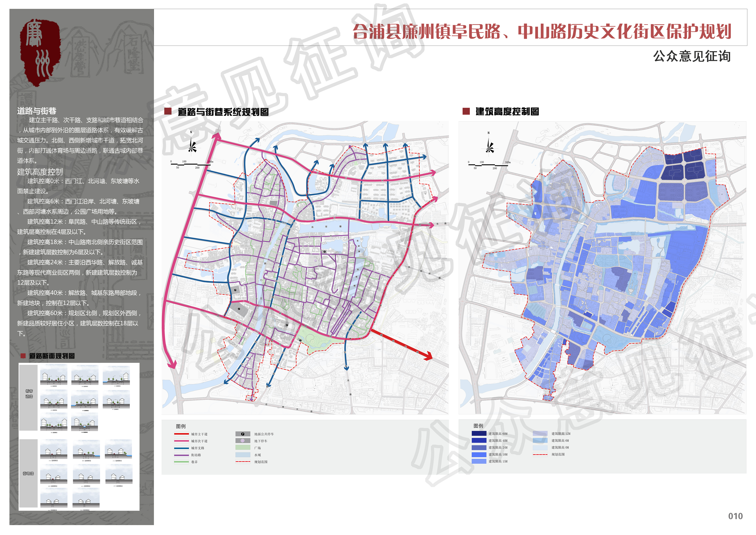Viewport: 756px width, 535px height.
Task: Click red square bullet beside 道路断面规划图
Action: (x=23, y=356)
